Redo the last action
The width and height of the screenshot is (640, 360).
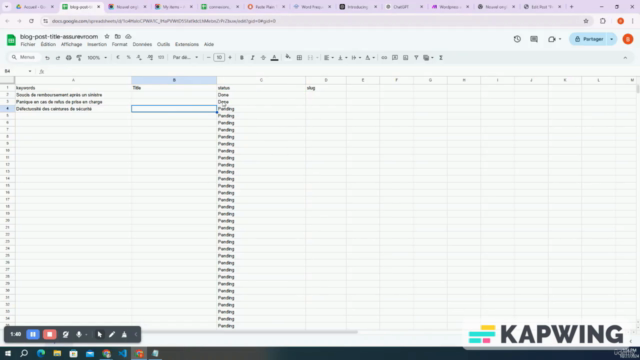pos(58,58)
